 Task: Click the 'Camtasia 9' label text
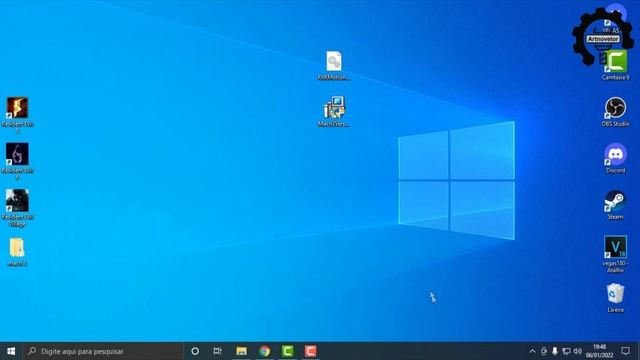[616, 77]
